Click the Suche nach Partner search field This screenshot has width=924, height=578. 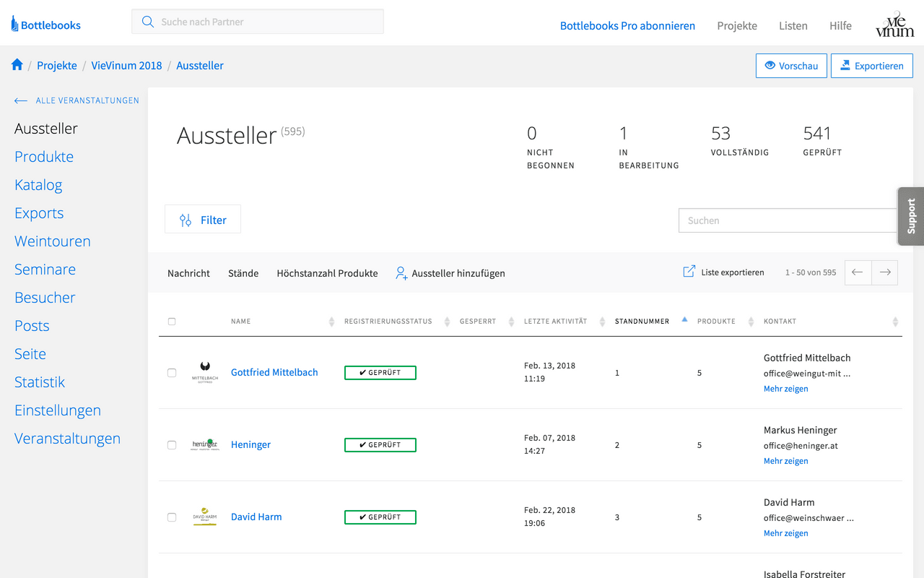pos(258,22)
